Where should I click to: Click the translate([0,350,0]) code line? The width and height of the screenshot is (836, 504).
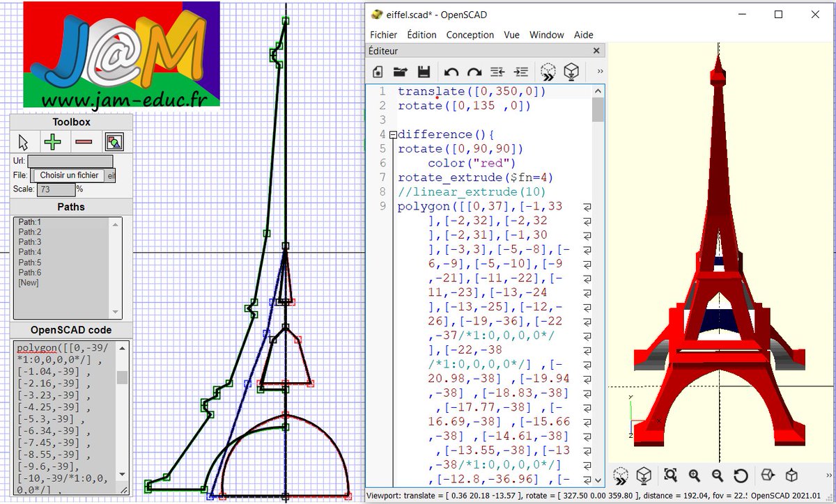[x=472, y=91]
